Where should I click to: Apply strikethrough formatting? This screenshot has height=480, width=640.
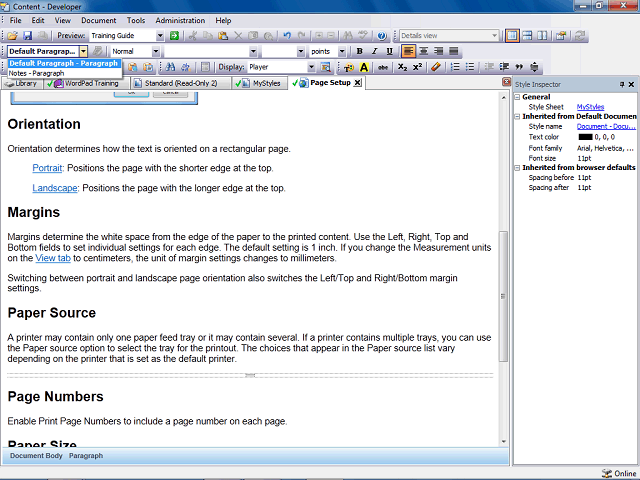point(383,67)
